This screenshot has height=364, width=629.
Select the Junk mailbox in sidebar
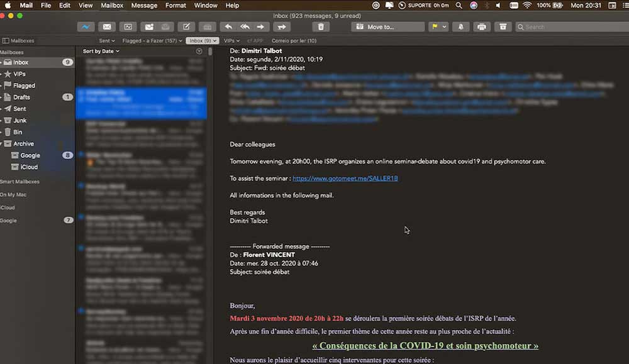(37, 120)
